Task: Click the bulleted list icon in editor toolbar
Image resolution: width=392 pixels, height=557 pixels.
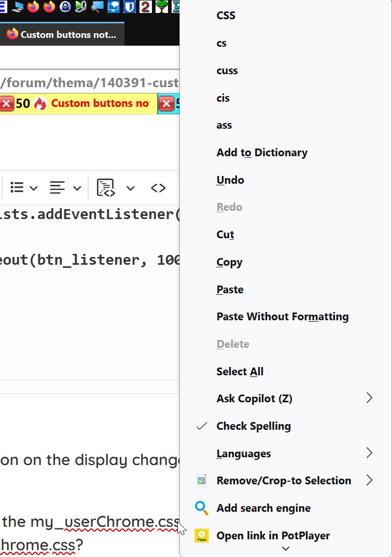Action: click(x=17, y=187)
